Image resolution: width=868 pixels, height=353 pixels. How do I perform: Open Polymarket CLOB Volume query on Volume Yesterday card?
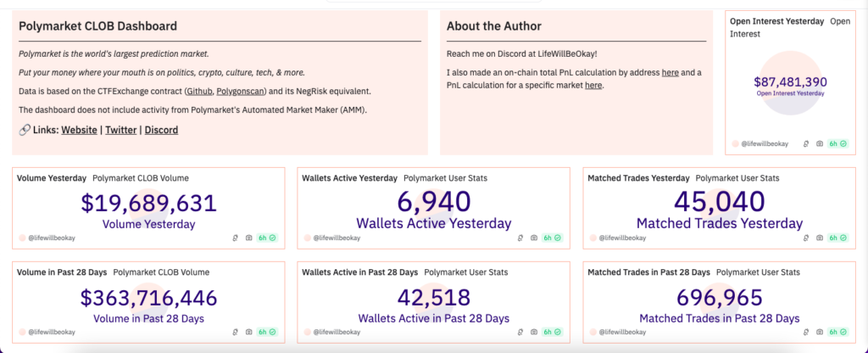pyautogui.click(x=141, y=178)
